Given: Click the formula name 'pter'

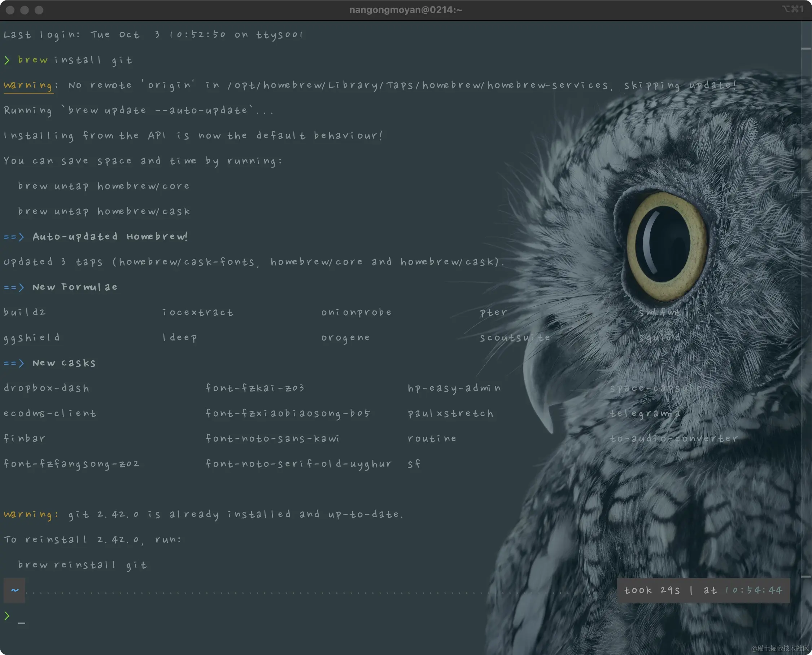Looking at the screenshot, I should 493,312.
